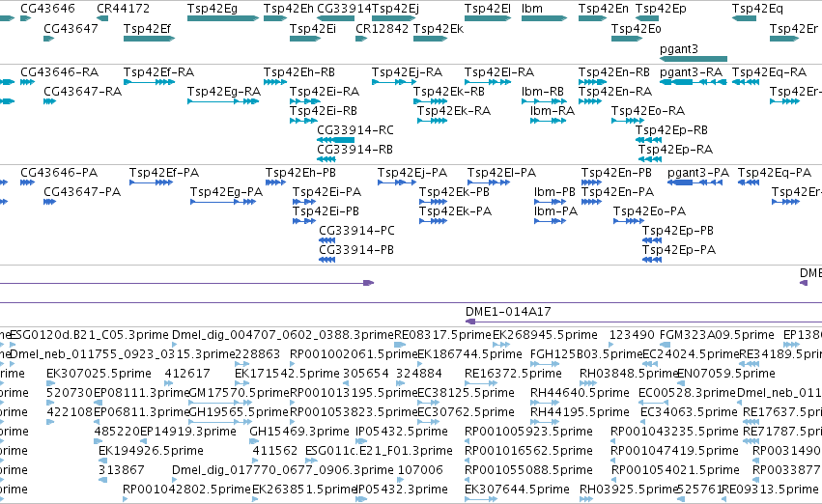Click the EK268945.5prime EST label
The height and width of the screenshot is (504, 822).
[545, 335]
